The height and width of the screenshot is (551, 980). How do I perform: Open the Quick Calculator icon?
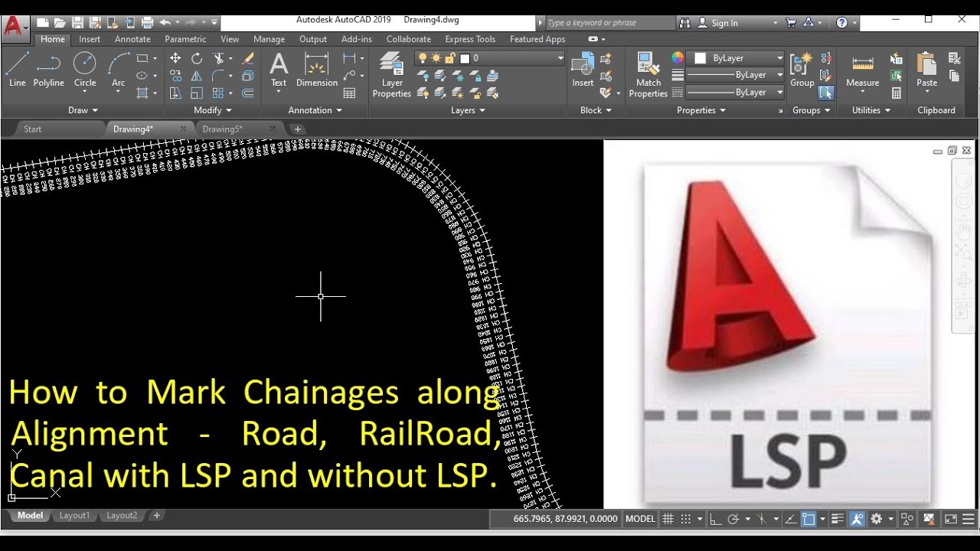click(x=896, y=93)
